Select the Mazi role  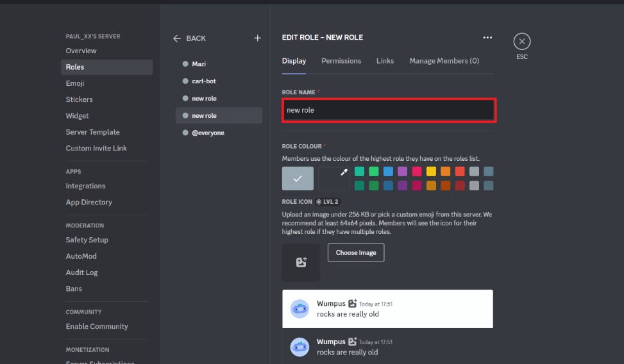(219, 63)
